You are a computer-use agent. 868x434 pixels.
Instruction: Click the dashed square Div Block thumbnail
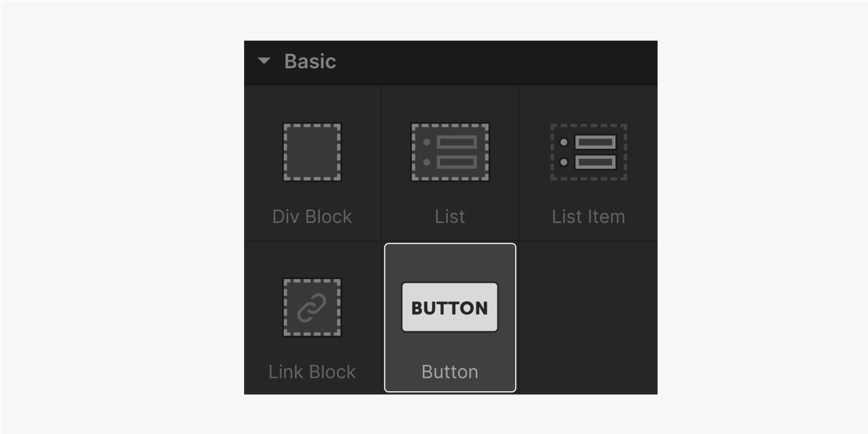click(x=312, y=152)
